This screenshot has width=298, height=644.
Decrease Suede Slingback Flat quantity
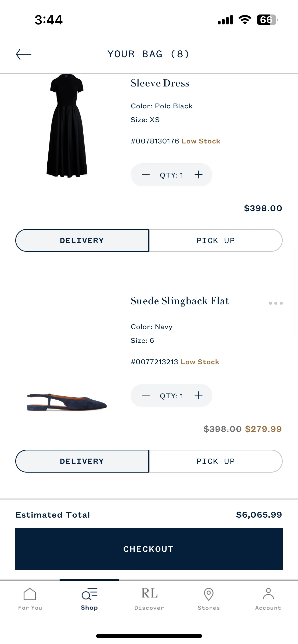click(x=146, y=396)
